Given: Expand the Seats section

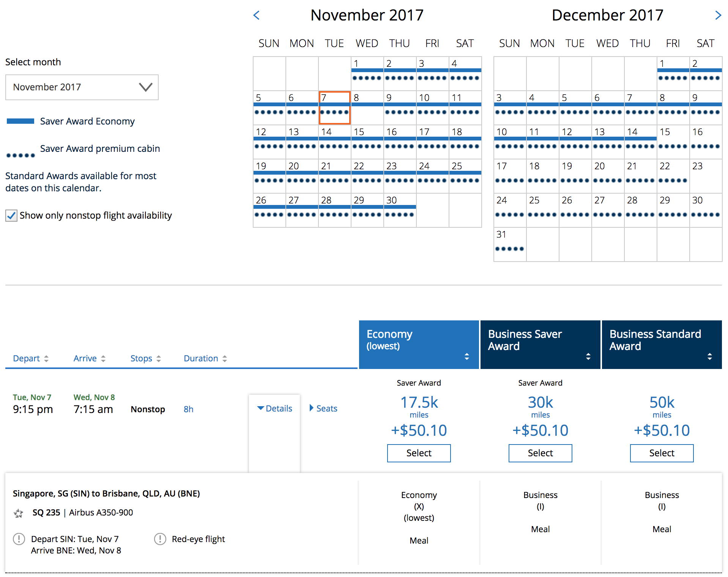Looking at the screenshot, I should pos(323,408).
